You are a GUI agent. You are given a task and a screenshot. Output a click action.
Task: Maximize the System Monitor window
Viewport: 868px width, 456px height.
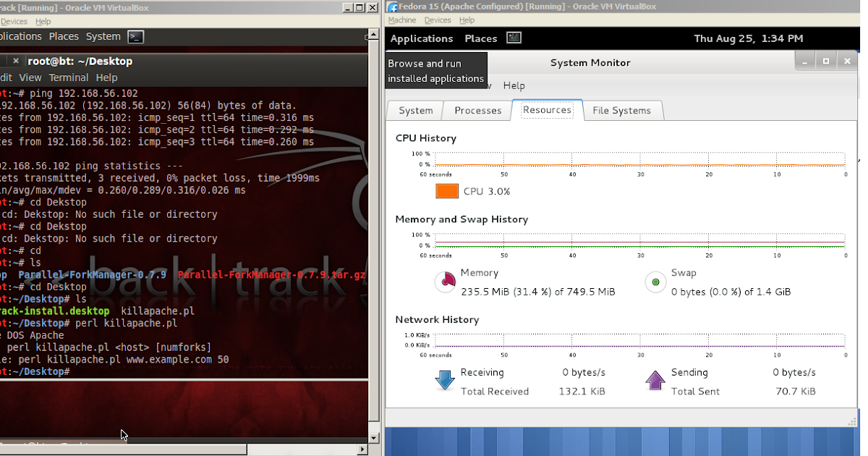[826, 62]
